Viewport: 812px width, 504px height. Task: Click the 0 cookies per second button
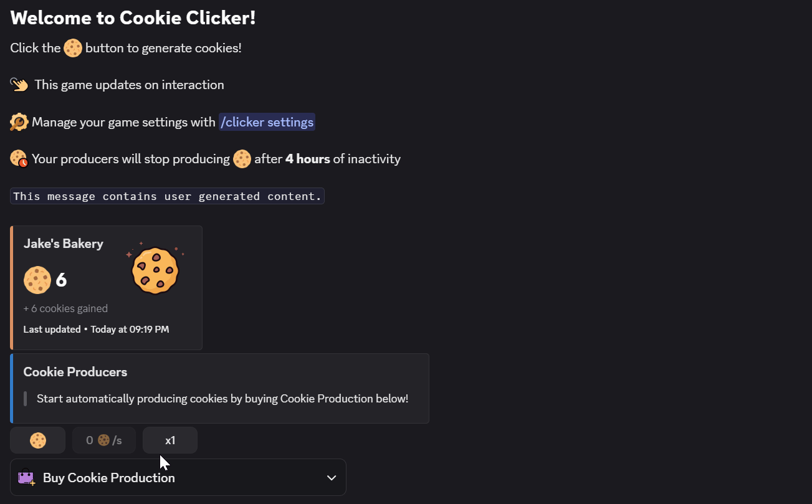pos(104,440)
